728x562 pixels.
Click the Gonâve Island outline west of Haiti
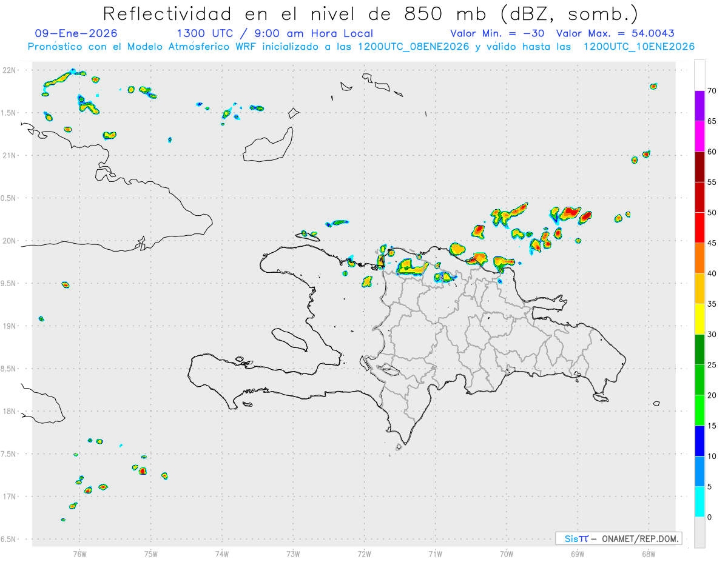(289, 340)
